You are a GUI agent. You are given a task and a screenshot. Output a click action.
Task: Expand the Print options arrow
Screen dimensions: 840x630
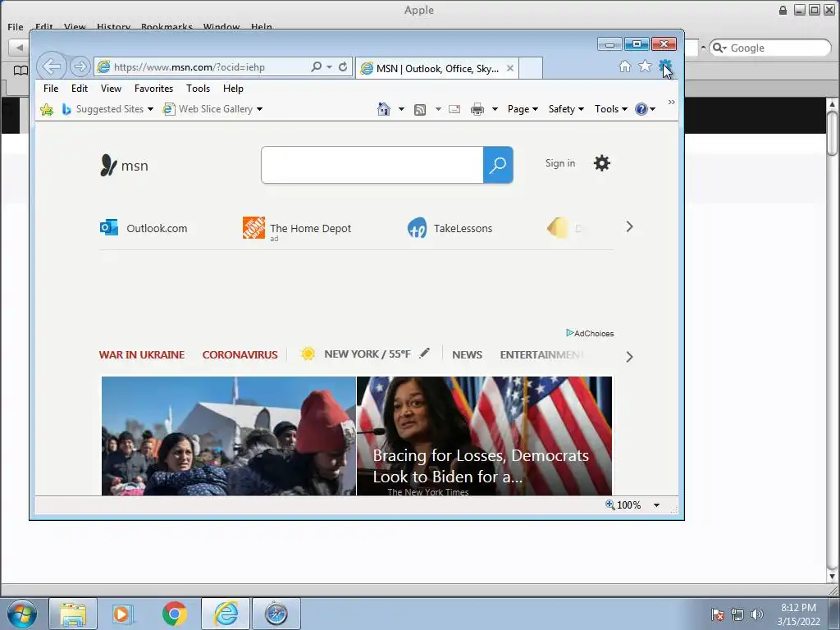pyautogui.click(x=495, y=109)
